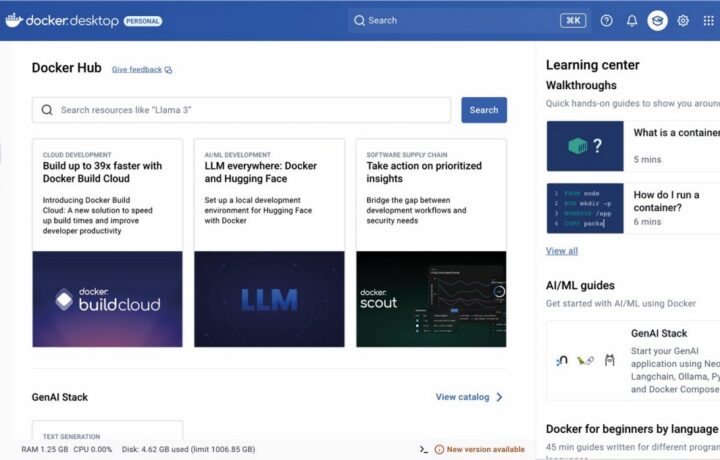Viewport: 720px width, 460px height.
Task: Open the Docker Build Cloud card image
Action: [107, 299]
